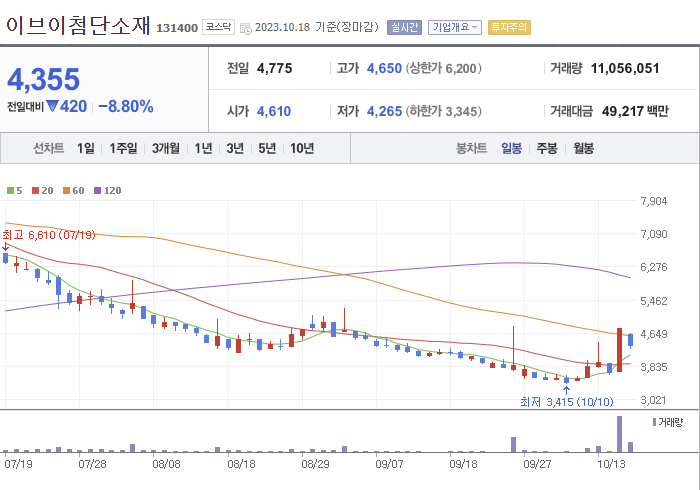Click the 전일 value 4,775
The width and height of the screenshot is (700, 490).
click(275, 68)
